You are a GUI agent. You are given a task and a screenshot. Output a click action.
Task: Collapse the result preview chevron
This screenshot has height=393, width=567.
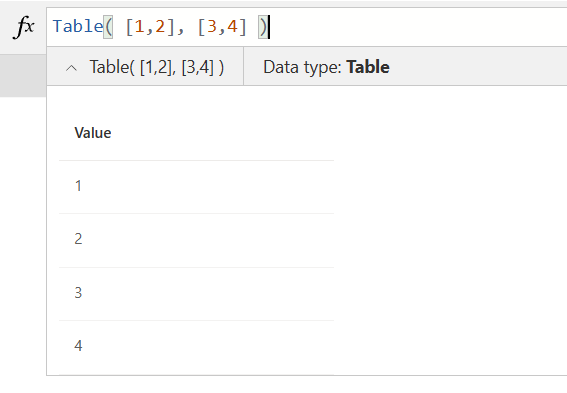(x=72, y=68)
